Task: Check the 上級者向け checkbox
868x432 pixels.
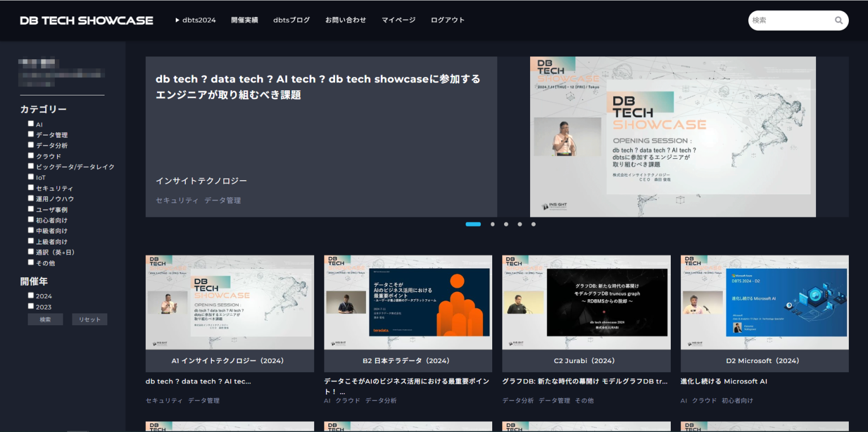Action: tap(31, 241)
